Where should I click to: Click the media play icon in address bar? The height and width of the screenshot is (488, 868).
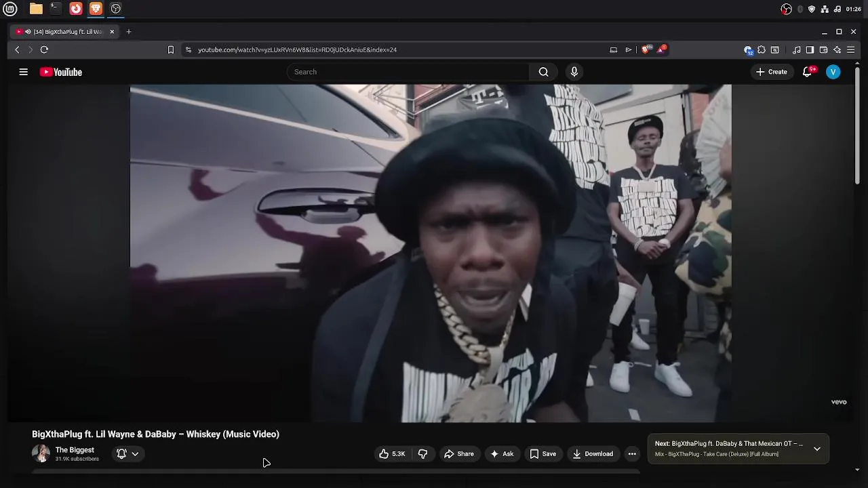pos(629,49)
